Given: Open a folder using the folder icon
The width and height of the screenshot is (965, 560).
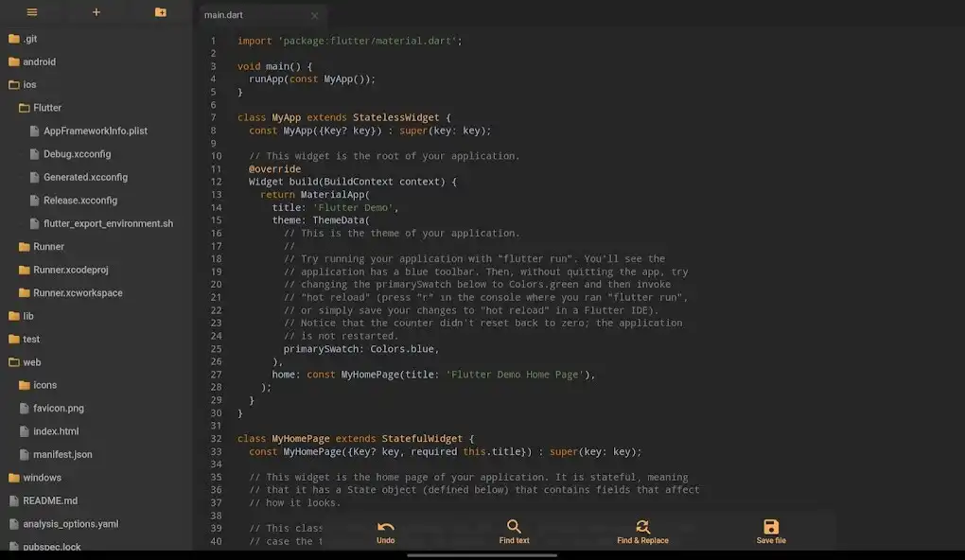Looking at the screenshot, I should point(160,12).
